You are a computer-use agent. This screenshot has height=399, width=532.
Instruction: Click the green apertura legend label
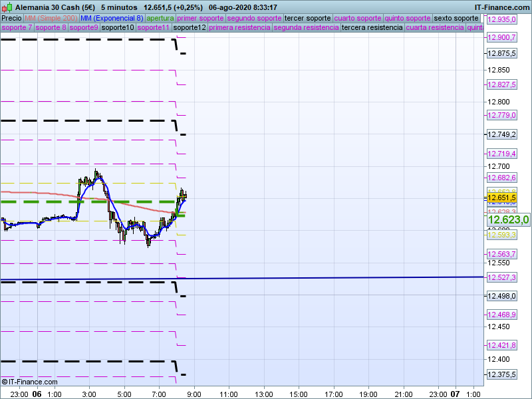[160, 18]
